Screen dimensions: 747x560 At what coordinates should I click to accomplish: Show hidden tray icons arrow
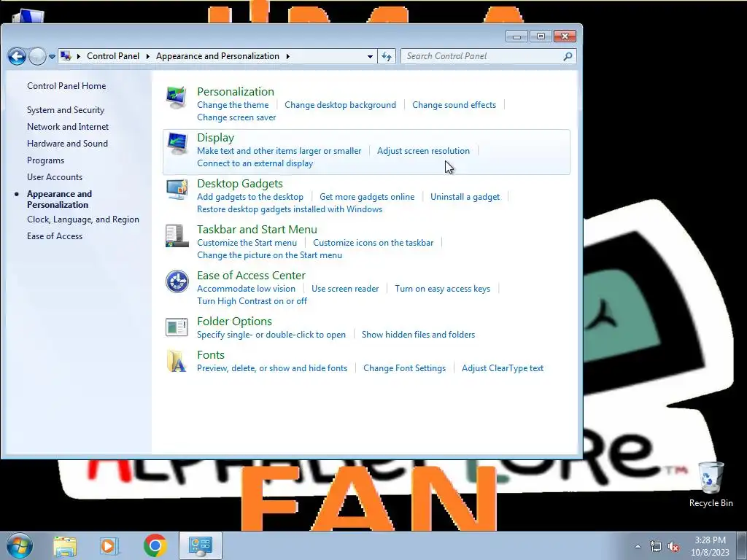click(638, 547)
